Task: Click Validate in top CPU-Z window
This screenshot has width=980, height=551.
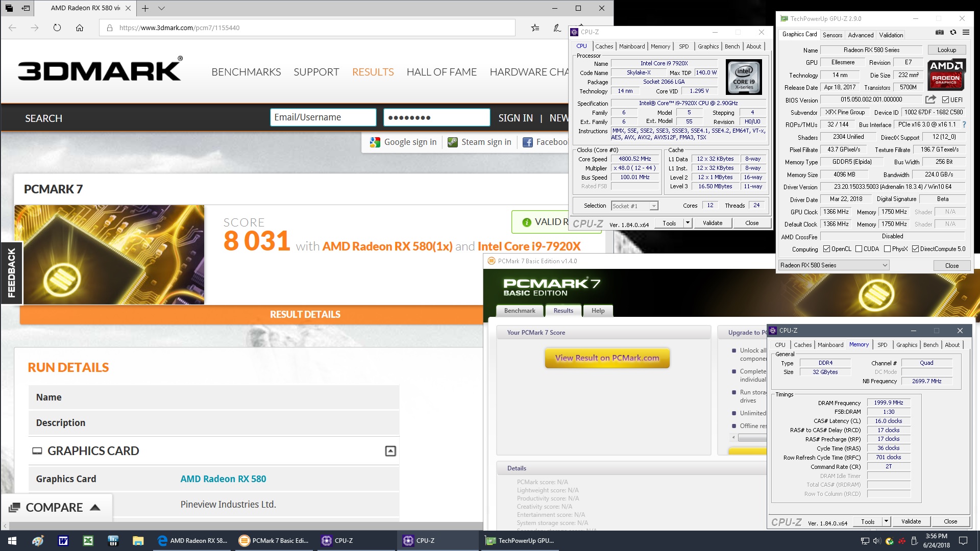Action: pyautogui.click(x=713, y=223)
